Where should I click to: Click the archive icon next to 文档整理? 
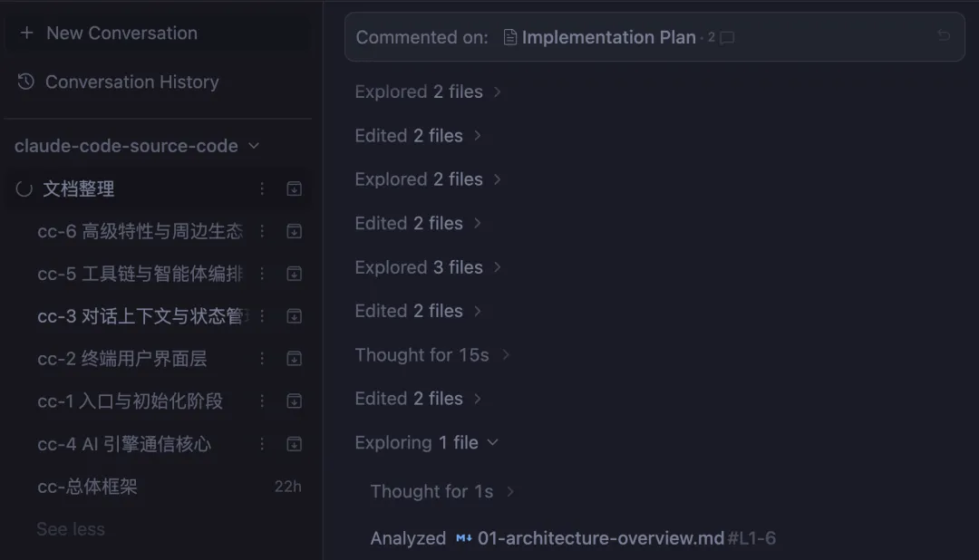click(294, 188)
